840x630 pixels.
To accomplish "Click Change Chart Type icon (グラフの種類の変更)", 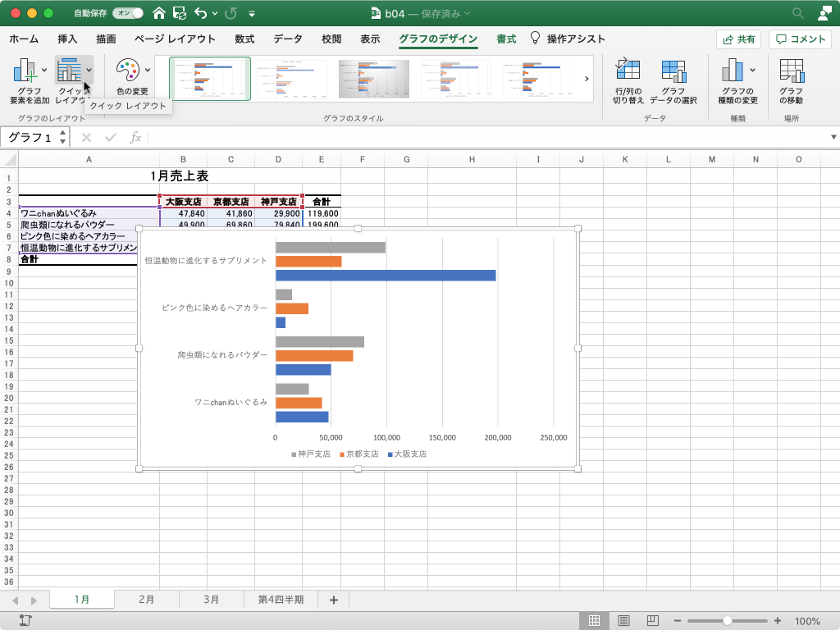I will [x=733, y=71].
